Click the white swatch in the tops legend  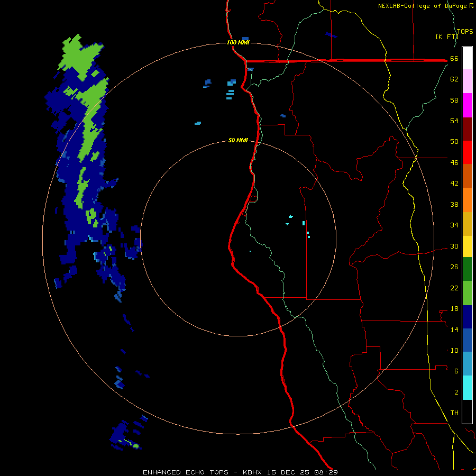(467, 58)
